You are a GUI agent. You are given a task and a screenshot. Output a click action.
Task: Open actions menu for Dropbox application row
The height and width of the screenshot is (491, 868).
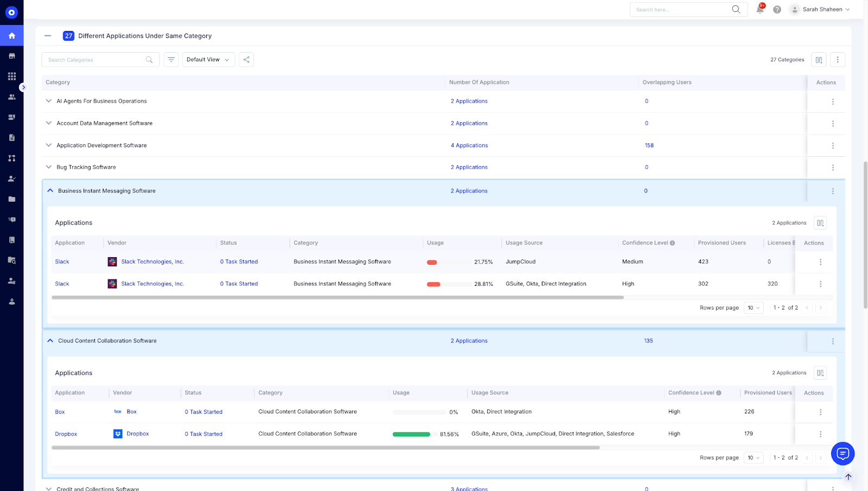(x=820, y=434)
